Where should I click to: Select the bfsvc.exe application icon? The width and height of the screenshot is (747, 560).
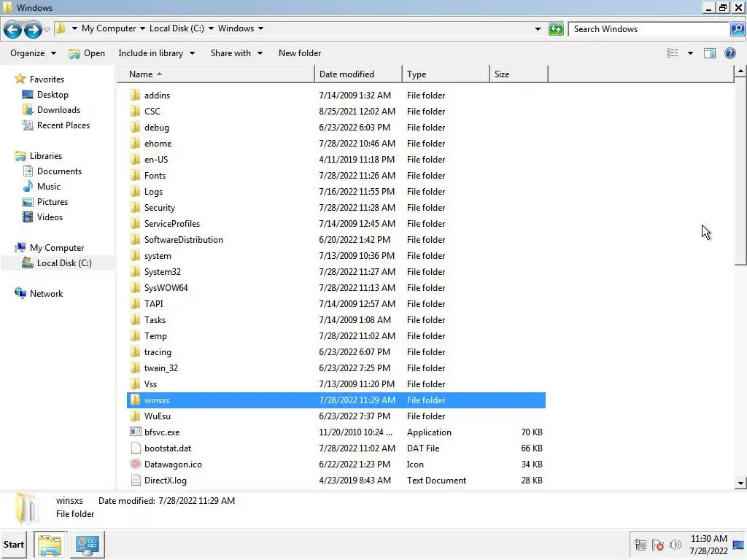pyautogui.click(x=135, y=432)
